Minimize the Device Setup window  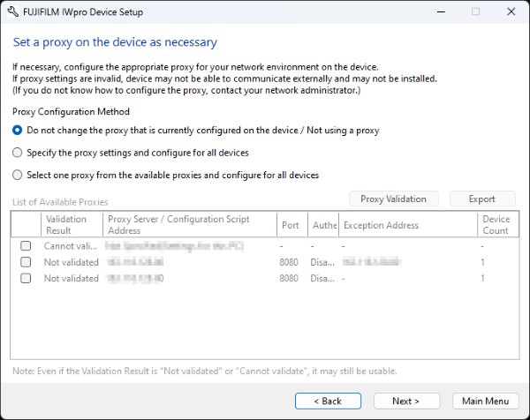pyautogui.click(x=441, y=11)
